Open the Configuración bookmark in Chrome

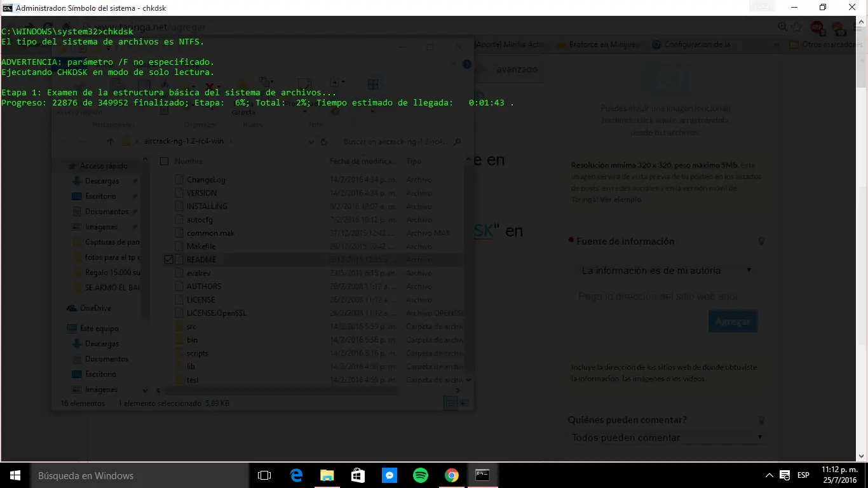coord(693,45)
